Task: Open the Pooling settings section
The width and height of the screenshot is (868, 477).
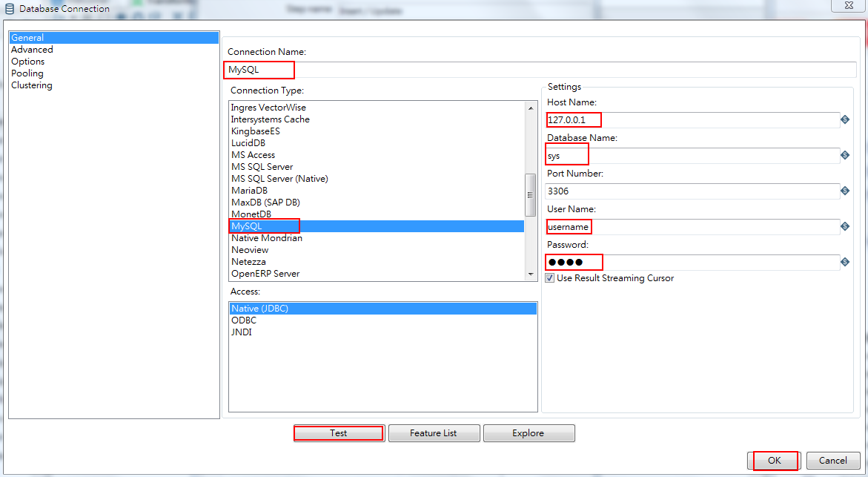Action: pyautogui.click(x=27, y=73)
